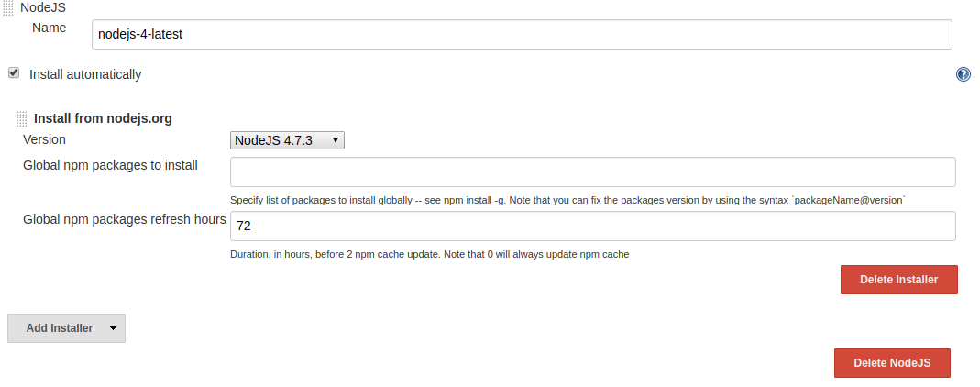Grab the drag handle beside NodeJS heading
Viewport: 980px width, 387px height.
click(9, 7)
